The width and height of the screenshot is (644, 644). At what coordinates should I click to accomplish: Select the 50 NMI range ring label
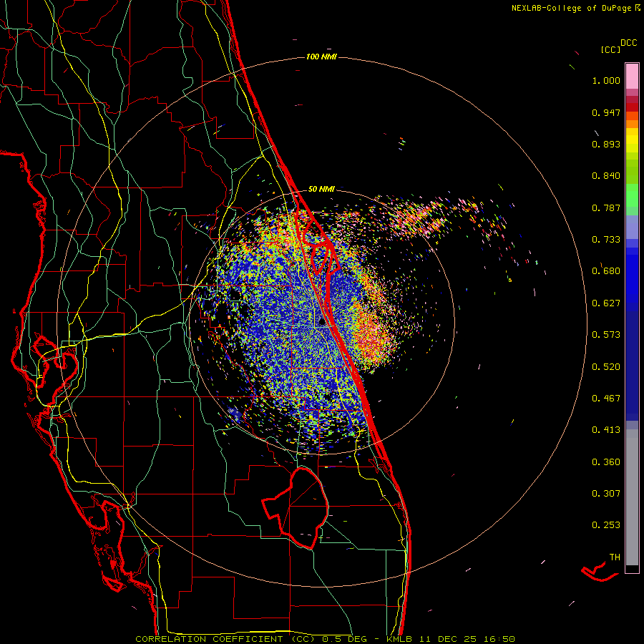pos(321,189)
